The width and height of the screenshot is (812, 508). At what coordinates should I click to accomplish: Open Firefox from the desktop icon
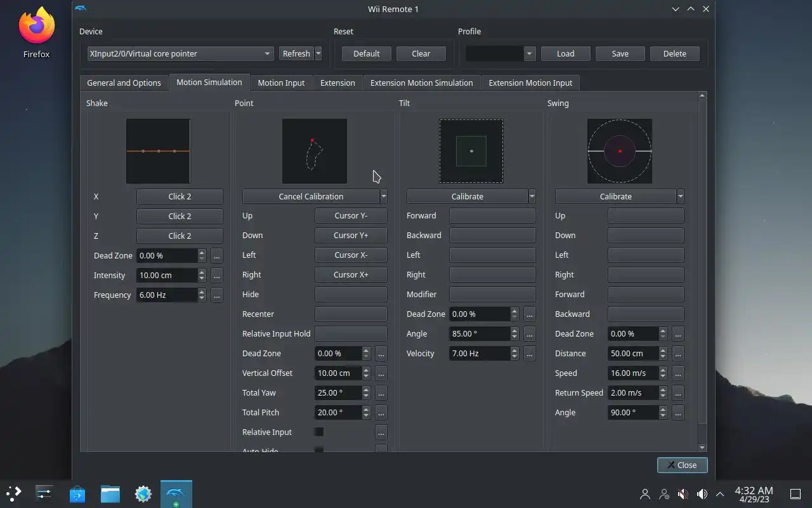coord(36,33)
